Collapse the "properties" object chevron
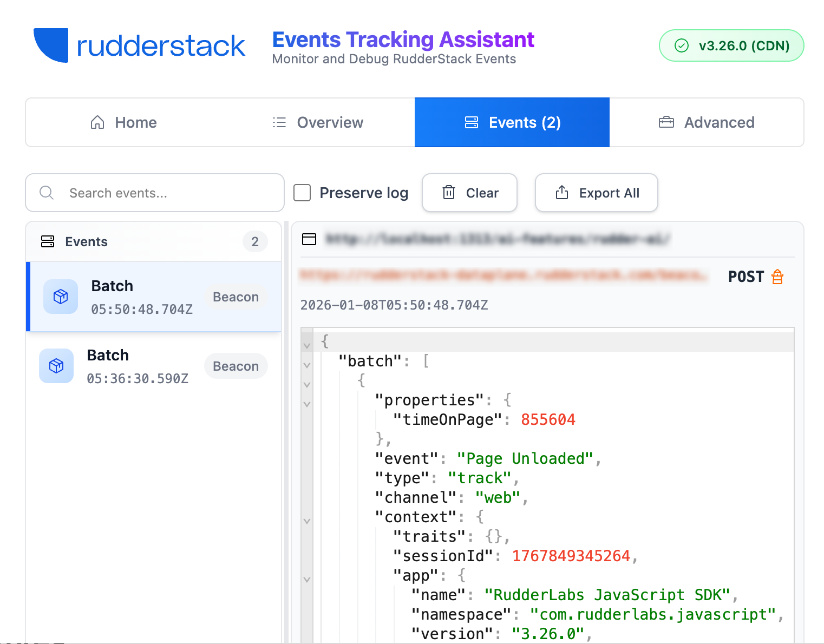 click(x=307, y=404)
